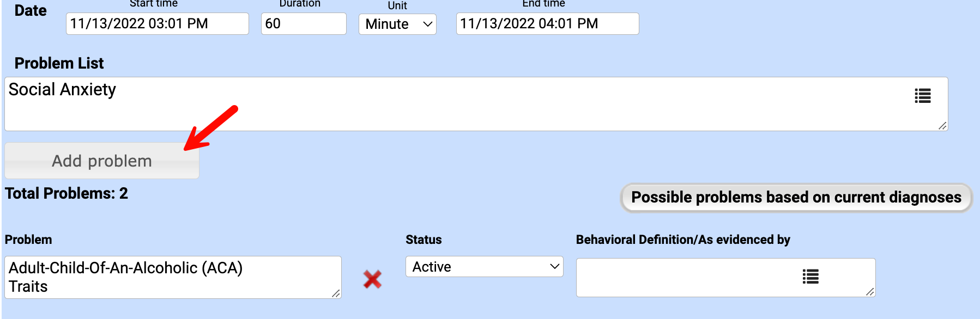Open list picker in Problem List field
Screen dimensions: 980x319
coord(922,96)
